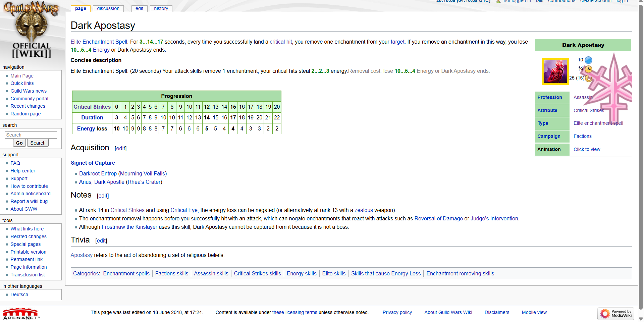
Task: Open Quick links in sidebar
Action: (x=22, y=83)
